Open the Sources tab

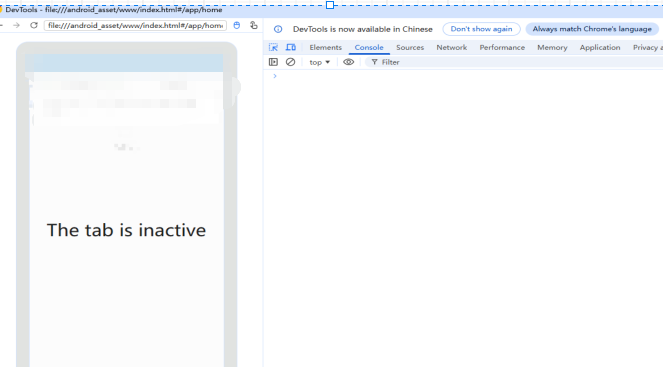coord(410,47)
